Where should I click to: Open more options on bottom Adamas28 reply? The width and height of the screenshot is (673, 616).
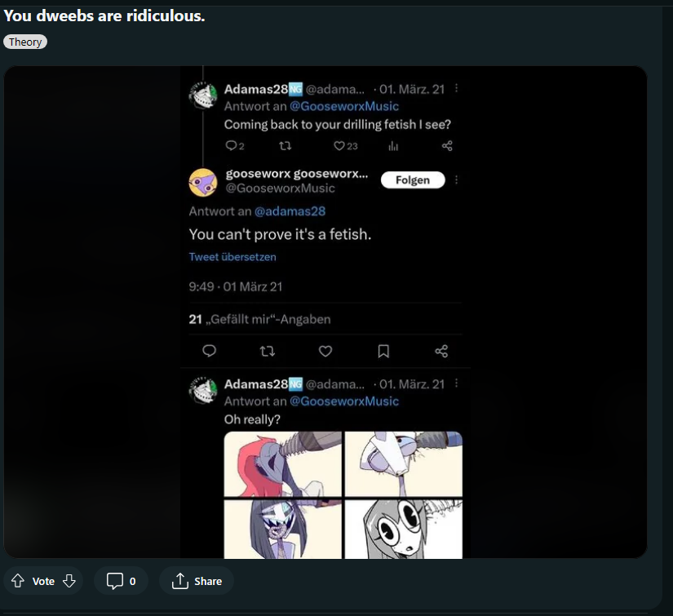[456, 383]
